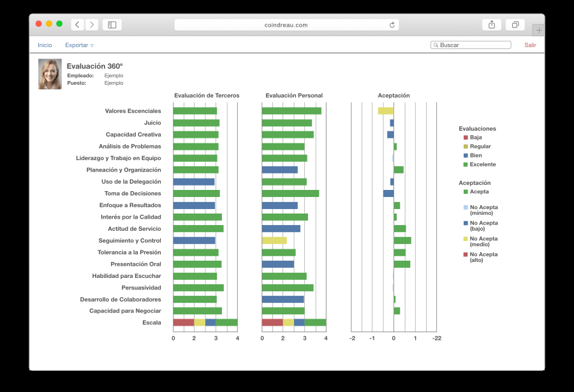Select Actitud de Servicio label
The image size is (574, 392).
click(x=135, y=228)
